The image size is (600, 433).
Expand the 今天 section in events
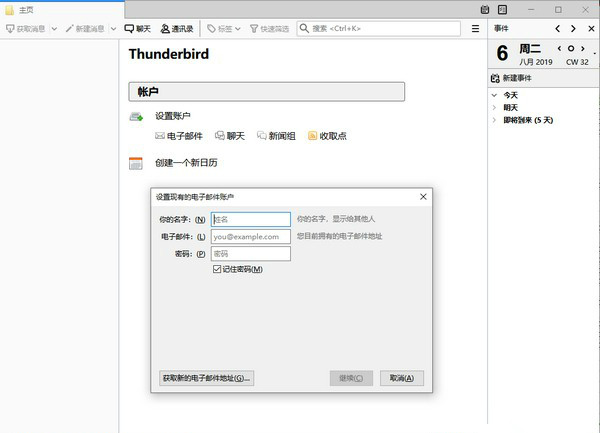[x=494, y=95]
